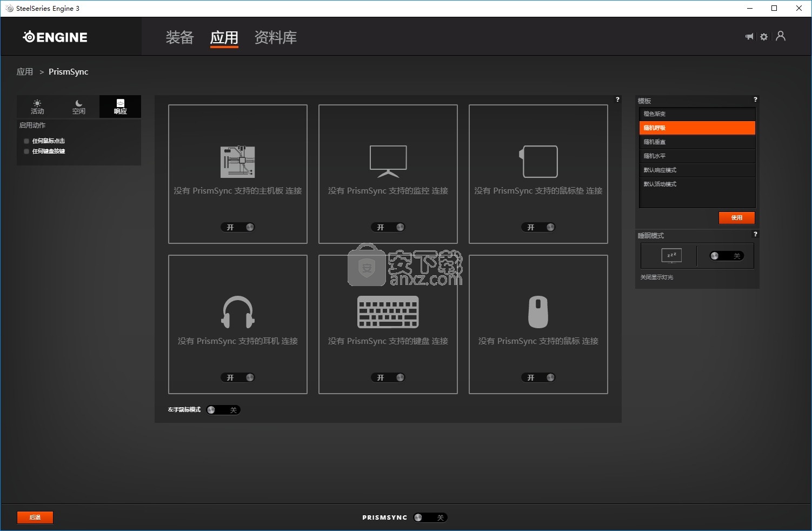Screen dimensions: 812x531
Task: Click the SteelSeries Engine 3 title bar icon
Action: tap(9, 8)
